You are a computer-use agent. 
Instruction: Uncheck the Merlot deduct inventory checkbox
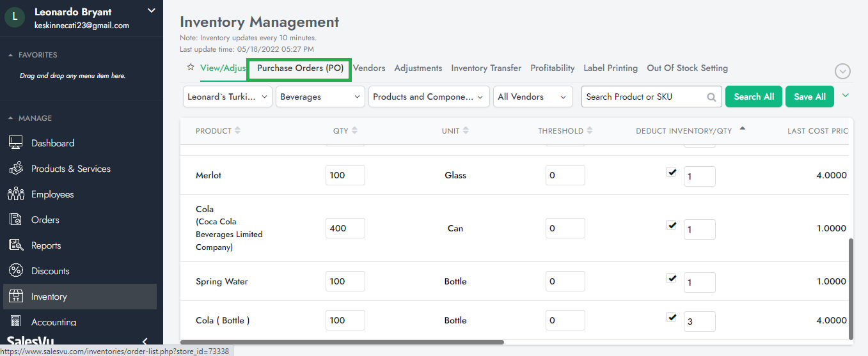672,172
